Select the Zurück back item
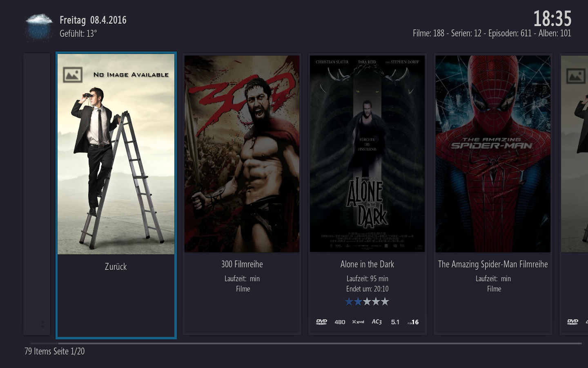Image resolution: width=588 pixels, height=368 pixels. [x=116, y=195]
